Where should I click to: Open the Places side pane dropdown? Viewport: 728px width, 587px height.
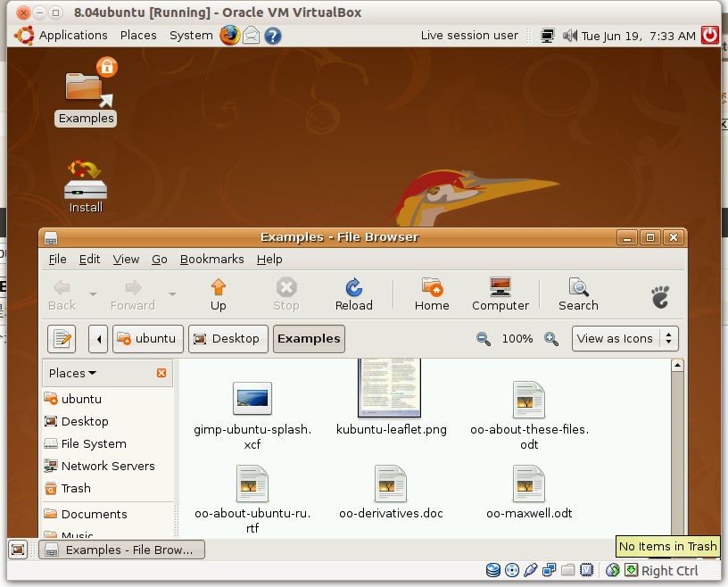73,373
